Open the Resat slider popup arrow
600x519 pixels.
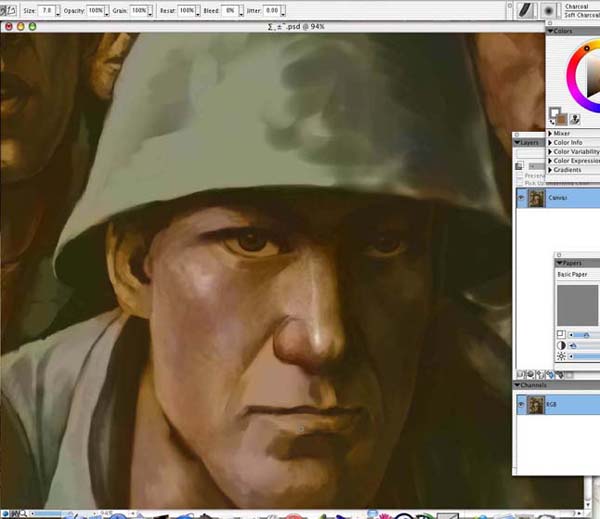coord(198,11)
